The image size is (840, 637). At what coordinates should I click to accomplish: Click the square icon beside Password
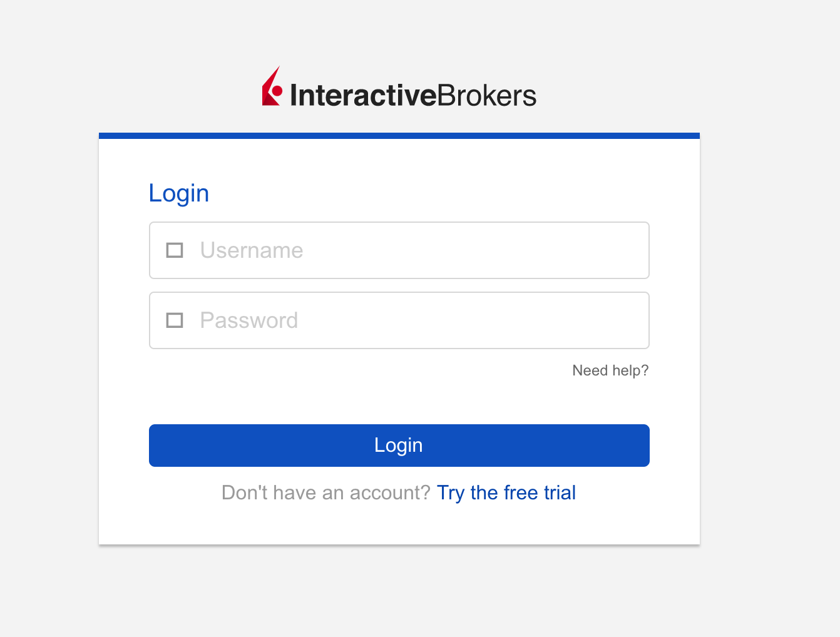[175, 320]
